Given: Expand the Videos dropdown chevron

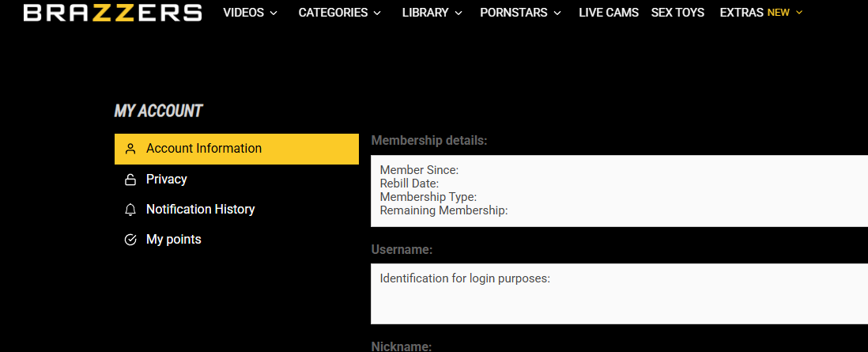Looking at the screenshot, I should [x=274, y=13].
